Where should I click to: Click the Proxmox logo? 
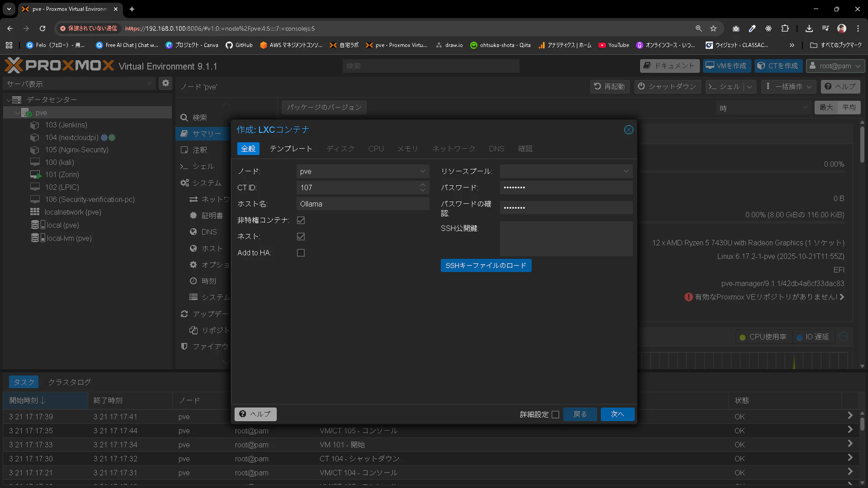coord(59,66)
